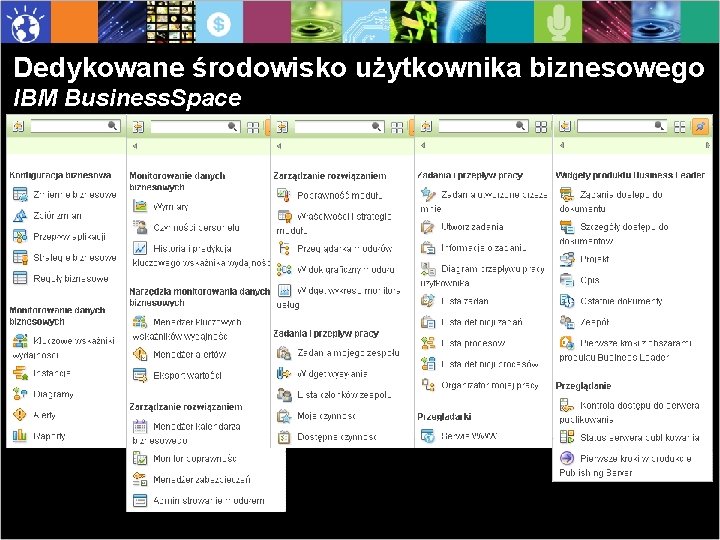Collapse arrow under search in Zadania i przepływ pracy panel
The height and width of the screenshot is (540, 720).
(423, 145)
